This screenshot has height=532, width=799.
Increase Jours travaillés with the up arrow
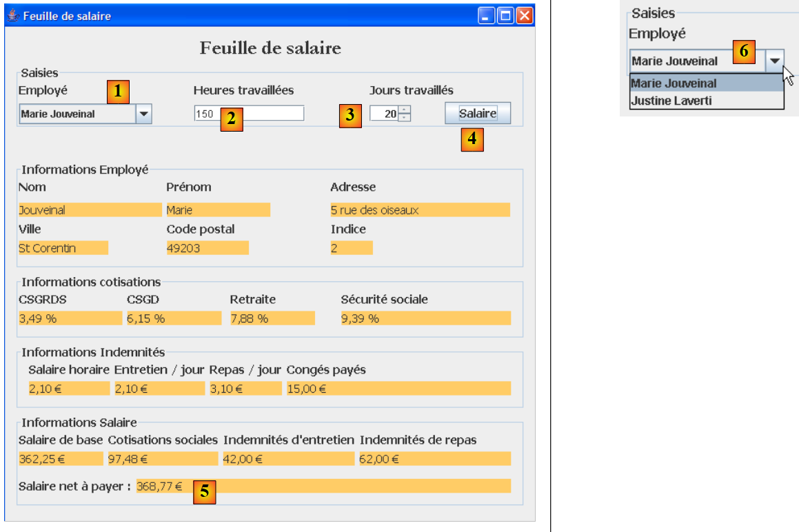click(405, 110)
